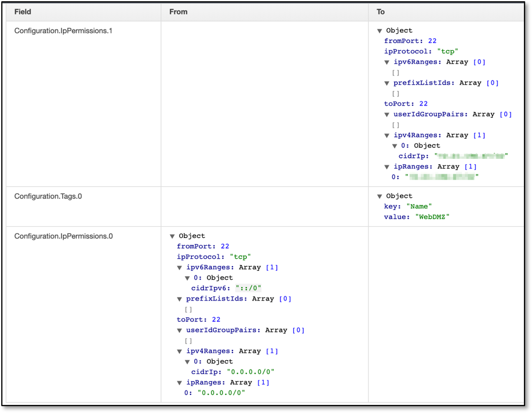The width and height of the screenshot is (532, 413).
Task: Collapse the 0: Object under To ipv4Ranges
Action: [394, 146]
